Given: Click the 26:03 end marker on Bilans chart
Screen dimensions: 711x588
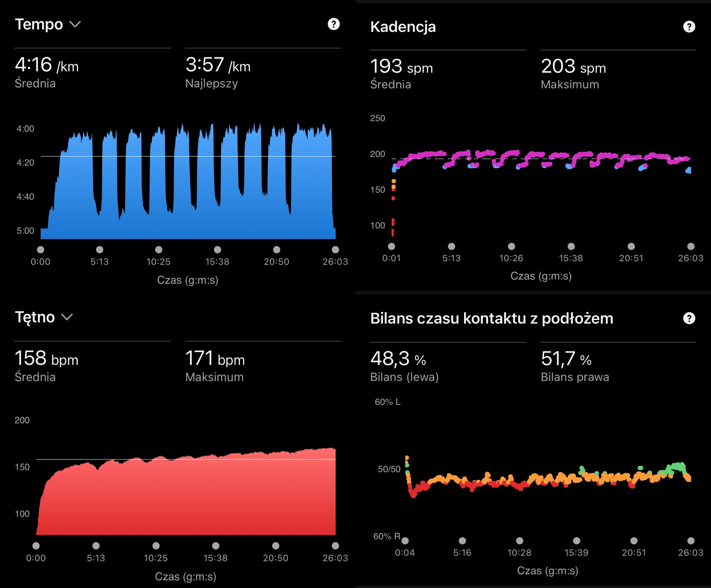Looking at the screenshot, I should [x=691, y=541].
